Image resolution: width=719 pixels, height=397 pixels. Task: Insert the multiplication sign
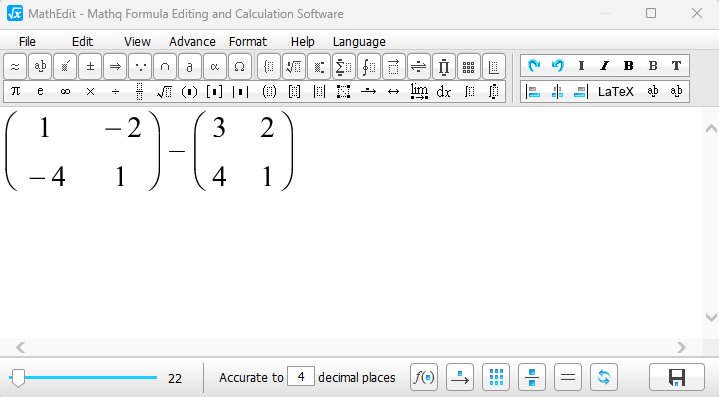pos(90,92)
